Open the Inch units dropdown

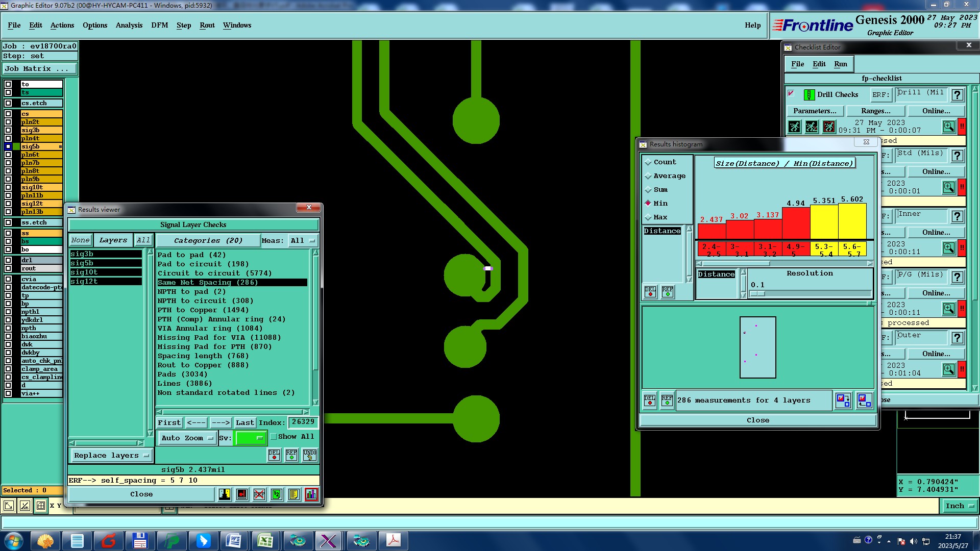pos(960,506)
